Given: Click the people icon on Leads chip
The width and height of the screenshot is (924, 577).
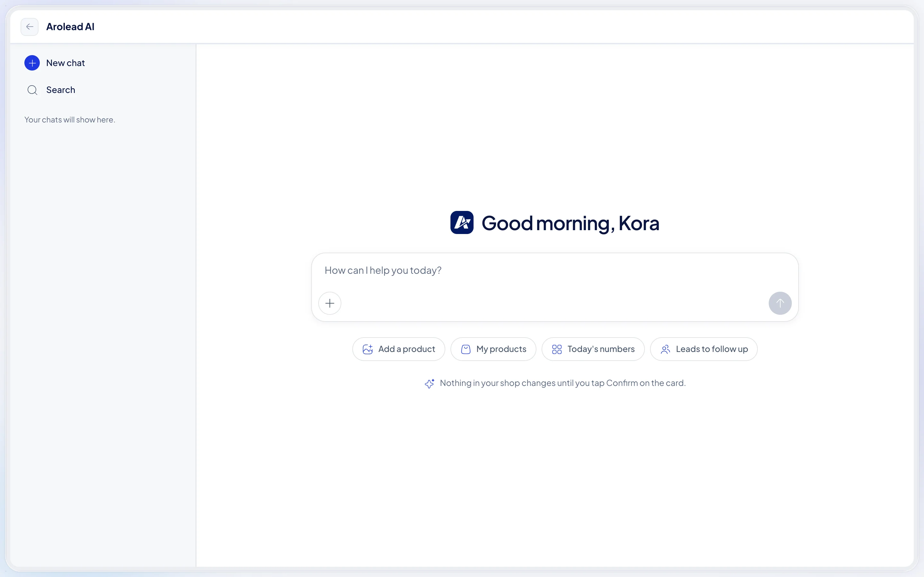Looking at the screenshot, I should 665,349.
